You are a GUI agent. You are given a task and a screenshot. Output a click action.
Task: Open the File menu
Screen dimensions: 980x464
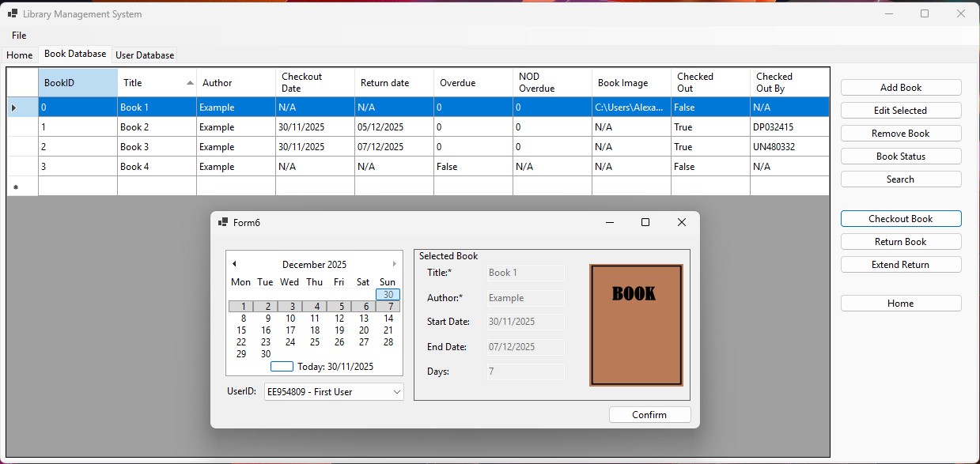[19, 36]
